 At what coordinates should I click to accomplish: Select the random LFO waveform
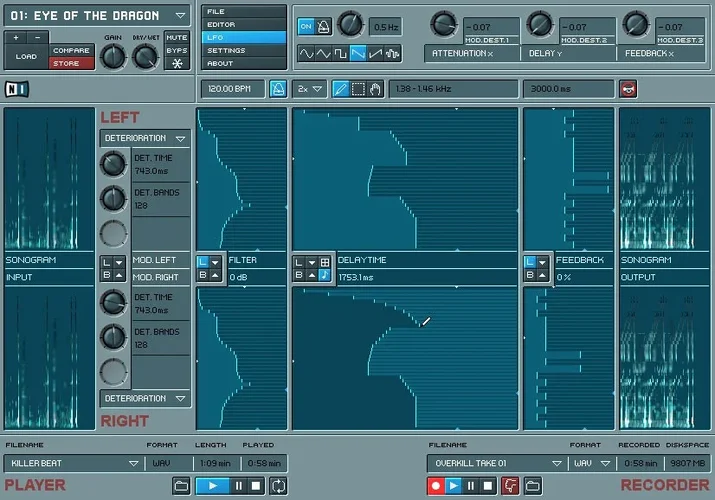393,54
